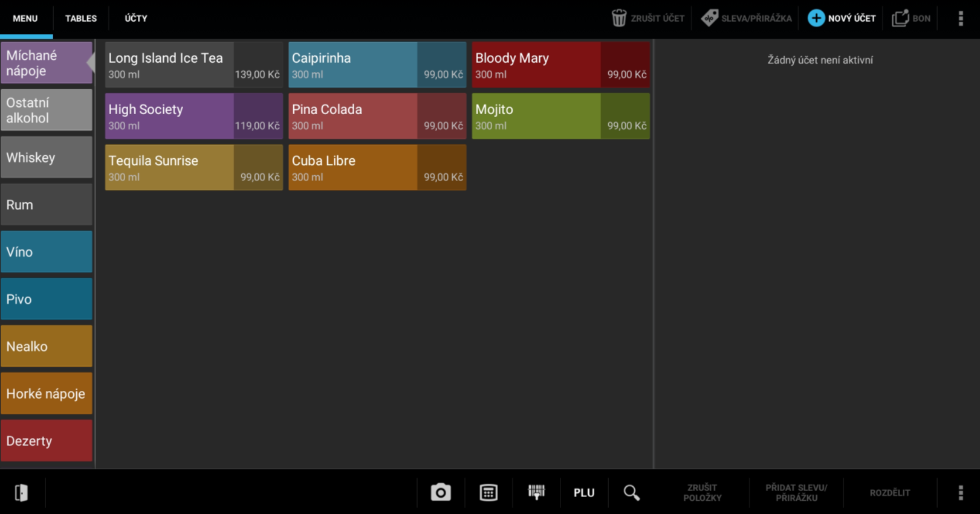Image resolution: width=980 pixels, height=514 pixels.
Task: Expand bottom-right three-dot overflow menu
Action: (x=960, y=493)
